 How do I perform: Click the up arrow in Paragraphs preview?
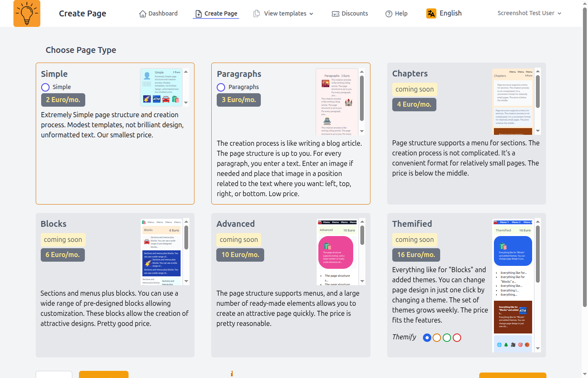pyautogui.click(x=362, y=72)
